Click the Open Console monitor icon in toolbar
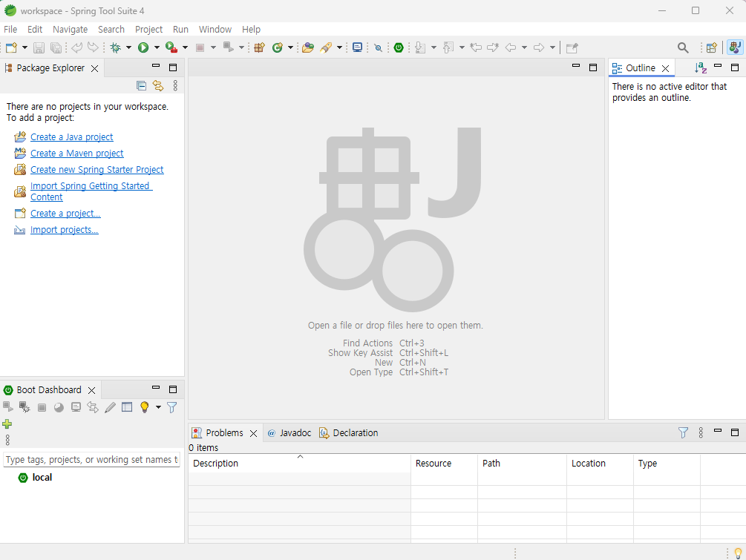Screen dimensions: 746x560 [357, 47]
